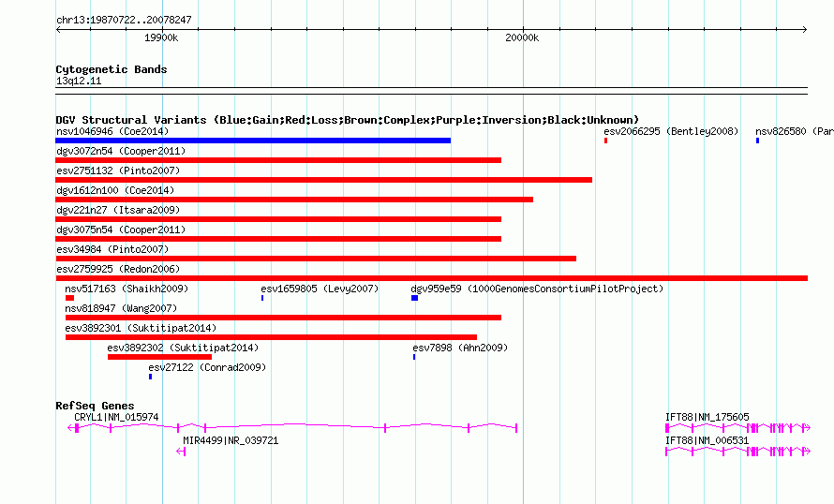Open IFT88|NM_175605 gene label

[707, 417]
